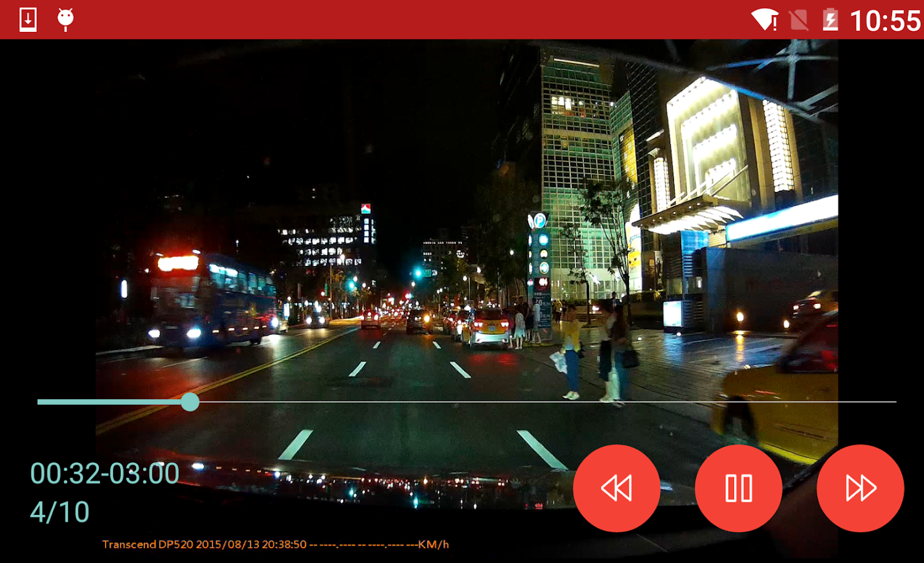924x563 pixels.
Task: Tap the battery charging icon
Action: 830,19
